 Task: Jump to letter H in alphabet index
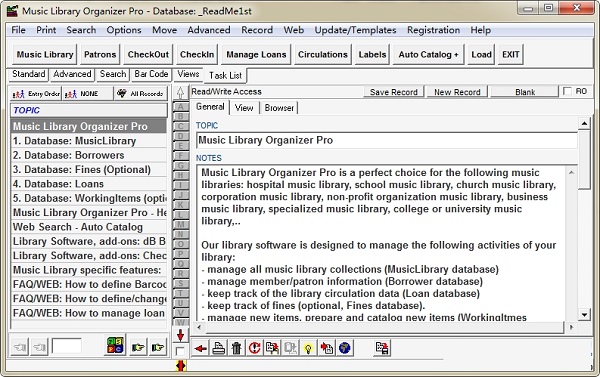click(181, 176)
